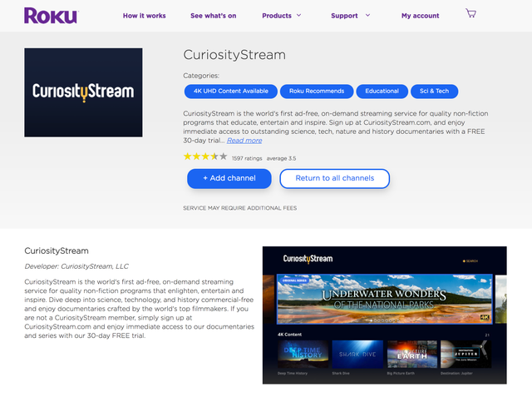
Task: Open See what's on page
Action: (213, 16)
